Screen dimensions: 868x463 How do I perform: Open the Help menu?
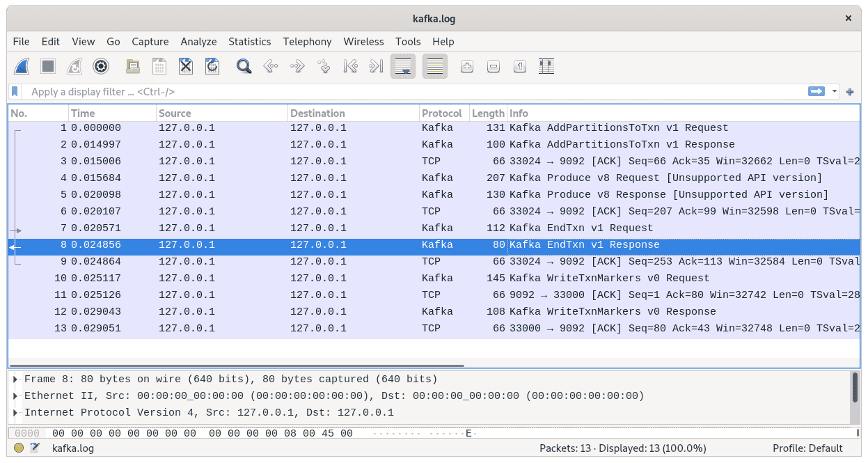coord(443,42)
